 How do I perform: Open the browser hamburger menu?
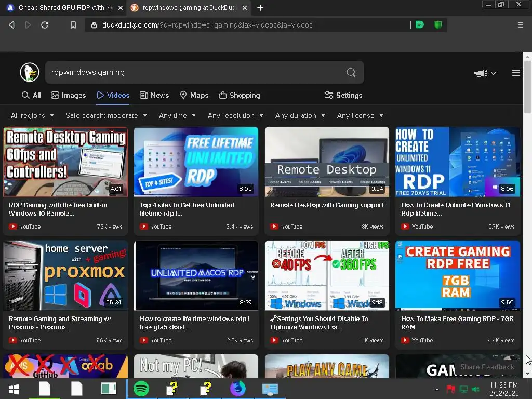point(520,25)
